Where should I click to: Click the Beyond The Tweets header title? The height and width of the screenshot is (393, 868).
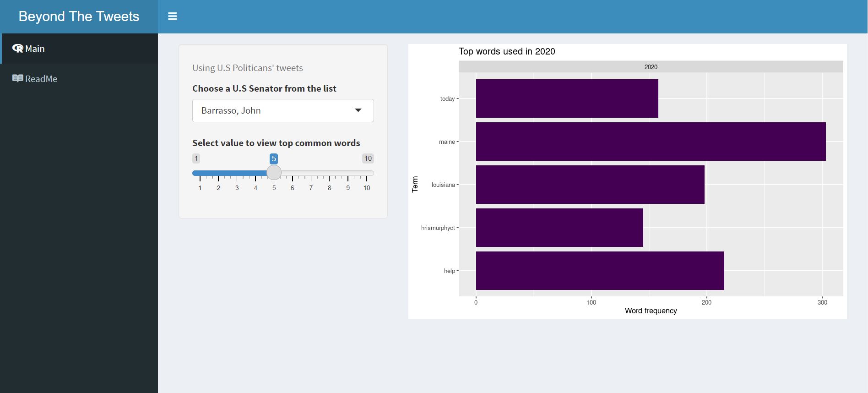[79, 16]
